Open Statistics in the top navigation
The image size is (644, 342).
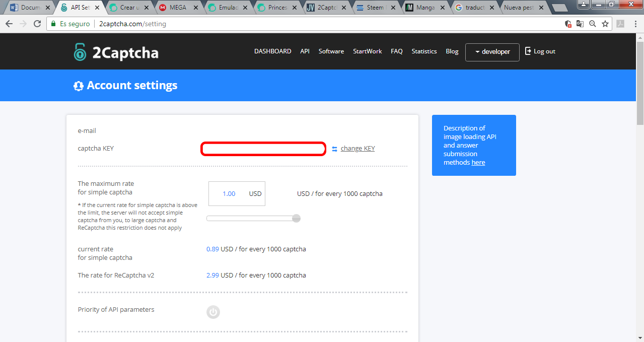(x=424, y=51)
